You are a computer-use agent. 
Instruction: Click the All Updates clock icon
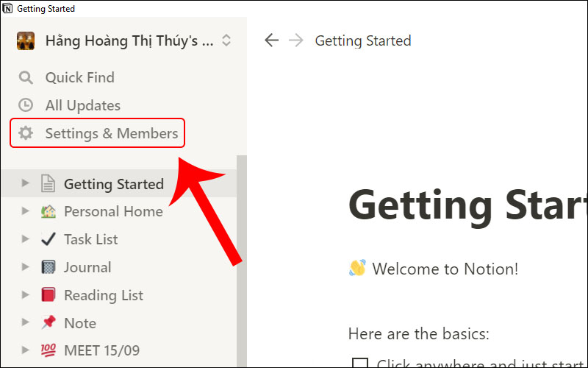(x=26, y=105)
